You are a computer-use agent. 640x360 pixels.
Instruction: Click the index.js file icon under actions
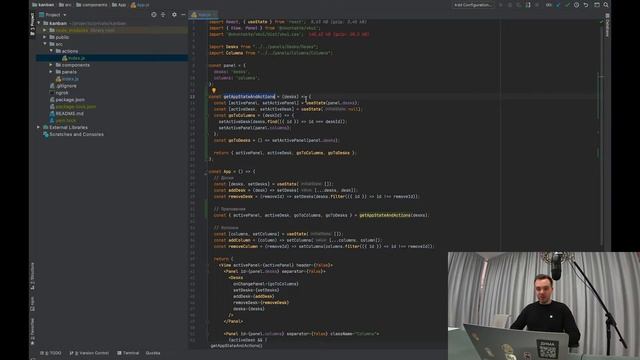coord(64,58)
